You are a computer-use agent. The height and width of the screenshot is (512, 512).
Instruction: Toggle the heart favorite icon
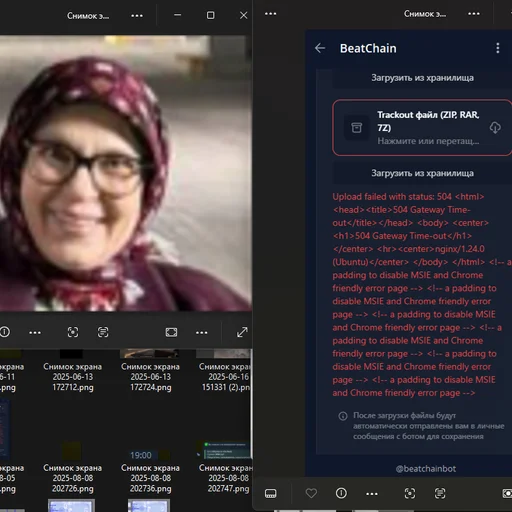coord(311,493)
